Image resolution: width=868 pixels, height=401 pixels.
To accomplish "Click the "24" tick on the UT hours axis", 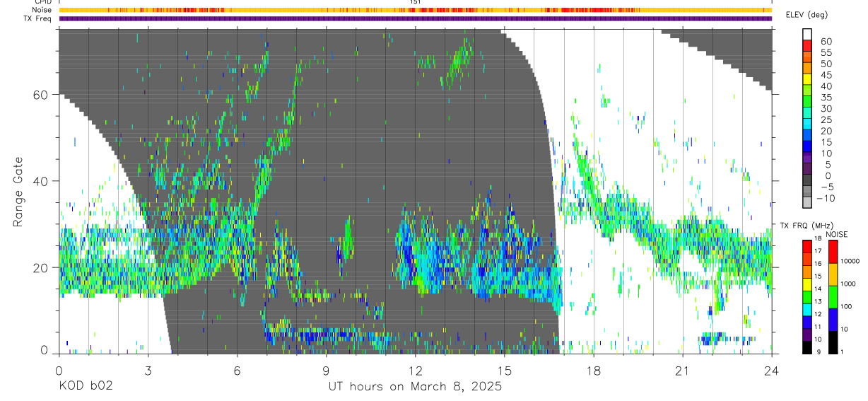I will click(x=771, y=371).
